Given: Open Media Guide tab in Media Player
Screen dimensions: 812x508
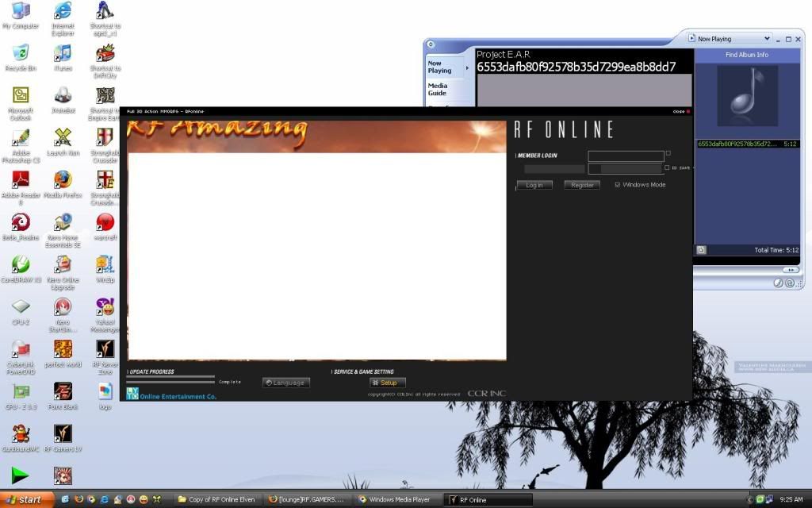Looking at the screenshot, I should click(438, 89).
